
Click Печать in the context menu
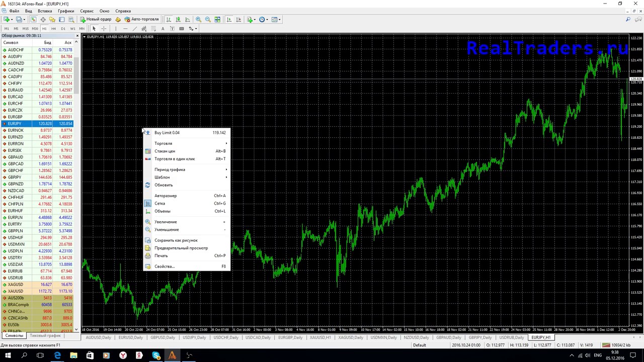186,255
